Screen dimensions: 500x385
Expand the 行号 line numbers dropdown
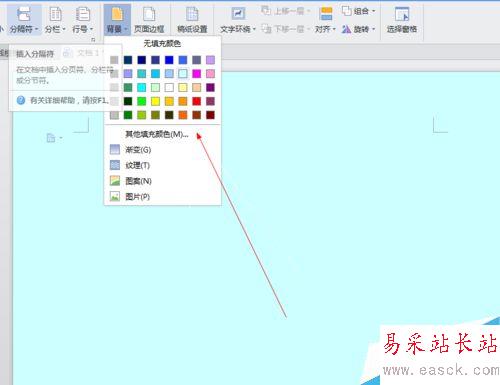[x=91, y=29]
